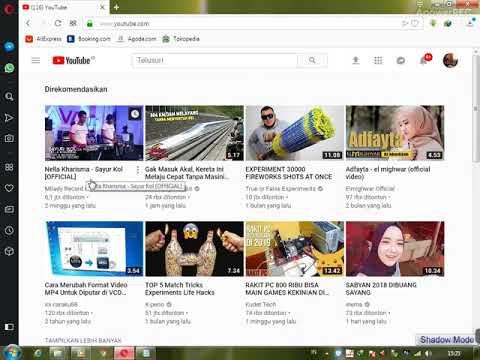Open history clock icon in the sidebar
Viewport: 480px width, 360px height.
[9, 230]
